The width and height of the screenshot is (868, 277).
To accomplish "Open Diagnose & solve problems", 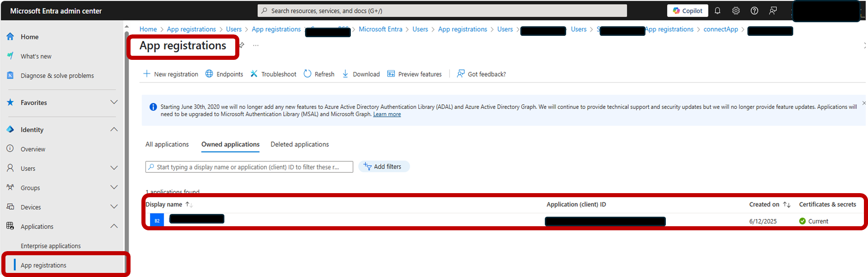I will 57,76.
